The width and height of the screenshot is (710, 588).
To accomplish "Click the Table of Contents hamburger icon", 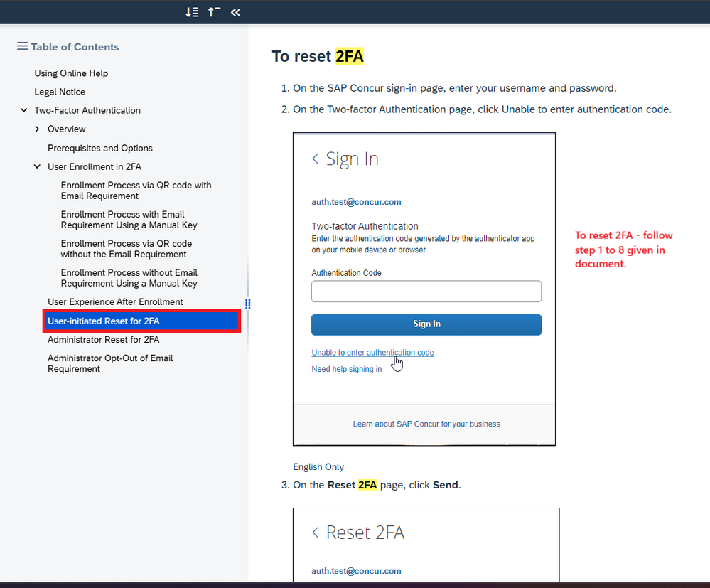I will (22, 46).
